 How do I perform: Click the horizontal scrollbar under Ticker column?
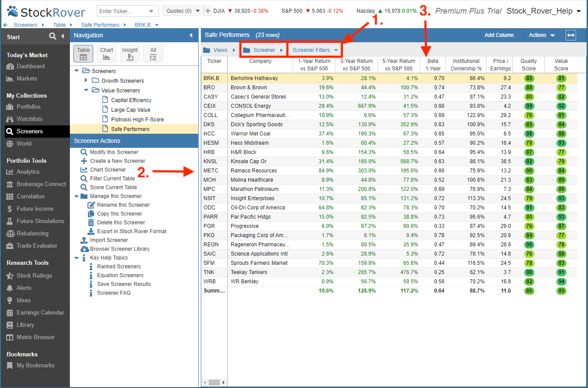tap(214, 383)
